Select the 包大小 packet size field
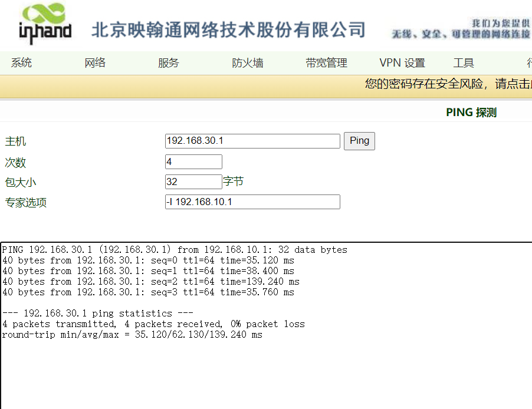 [193, 182]
